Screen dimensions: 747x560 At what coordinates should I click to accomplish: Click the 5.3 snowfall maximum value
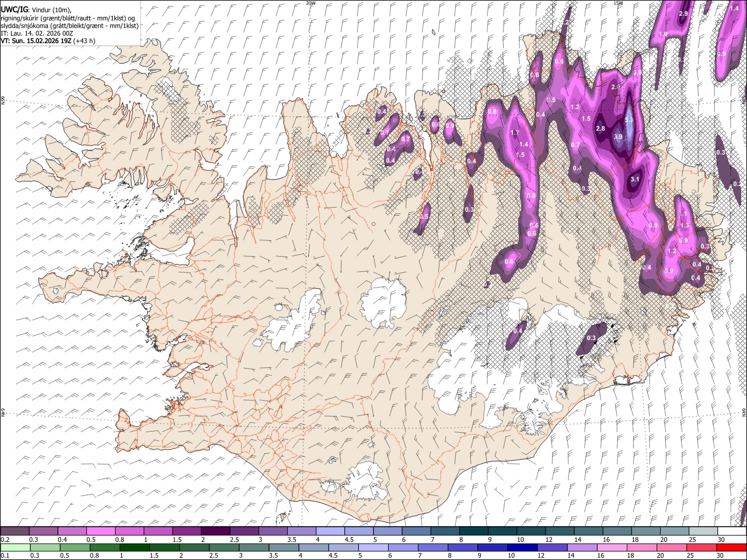(629, 120)
